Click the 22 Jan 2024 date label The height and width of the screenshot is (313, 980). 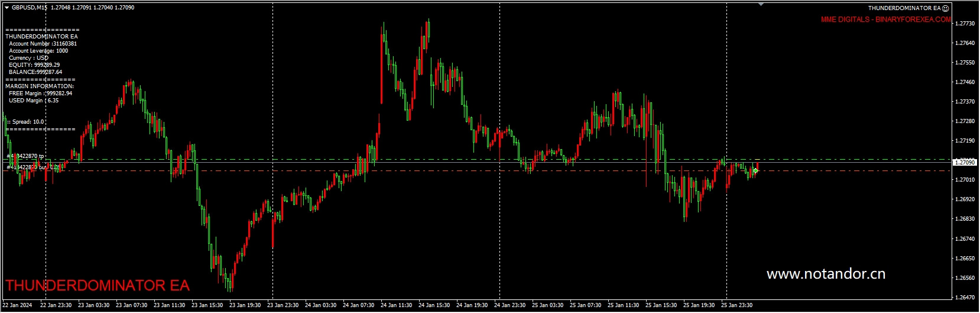pos(17,305)
